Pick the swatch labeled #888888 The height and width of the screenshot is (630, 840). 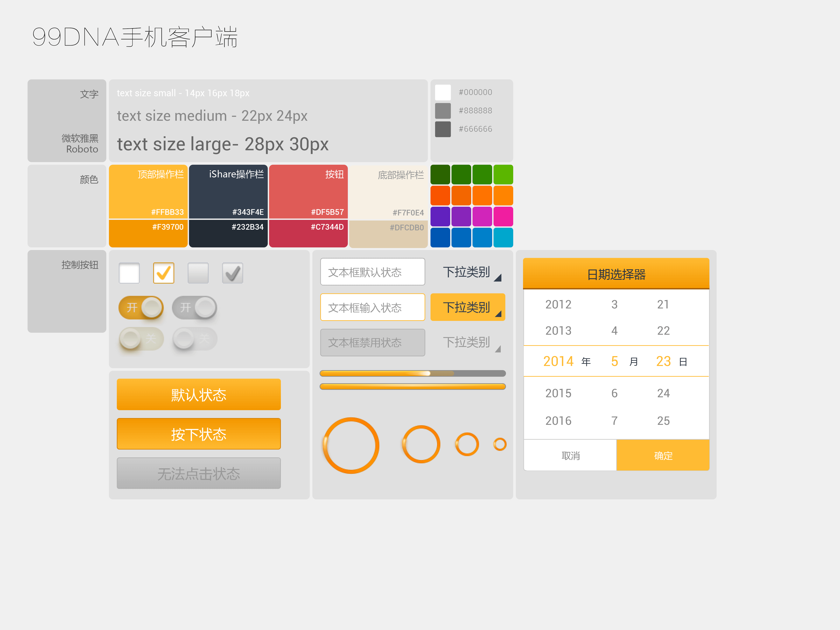443,110
